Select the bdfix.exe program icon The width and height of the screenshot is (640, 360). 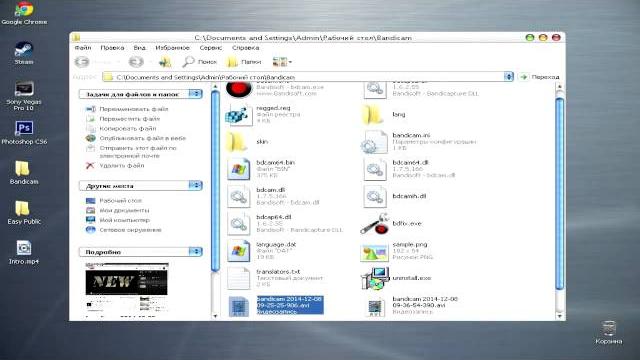pyautogui.click(x=391, y=223)
